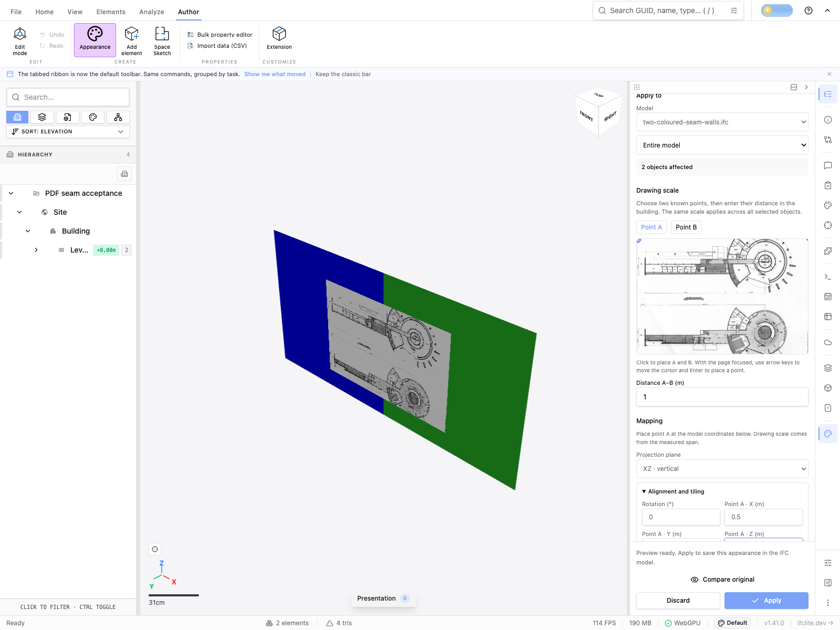Open the calendar schedule sidebar icon

tap(828, 297)
